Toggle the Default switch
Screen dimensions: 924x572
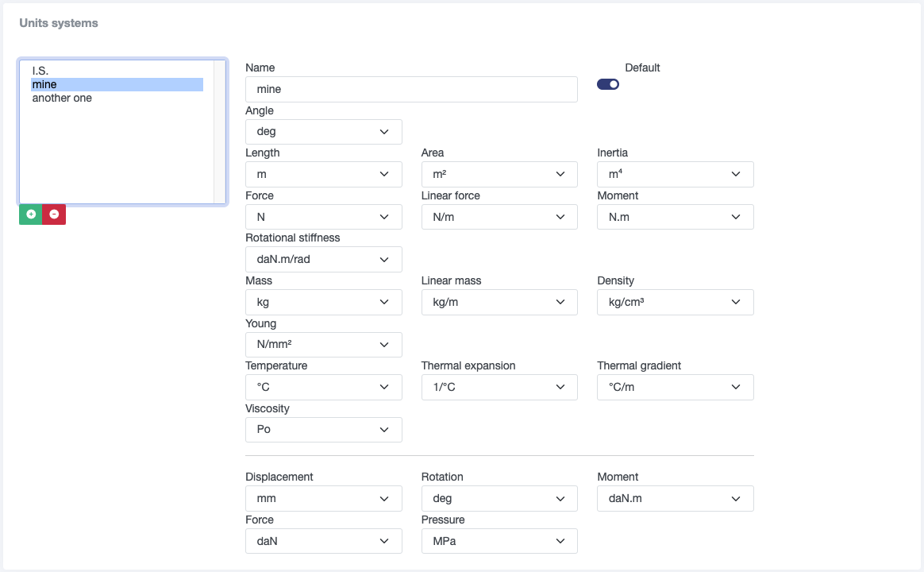(x=608, y=84)
